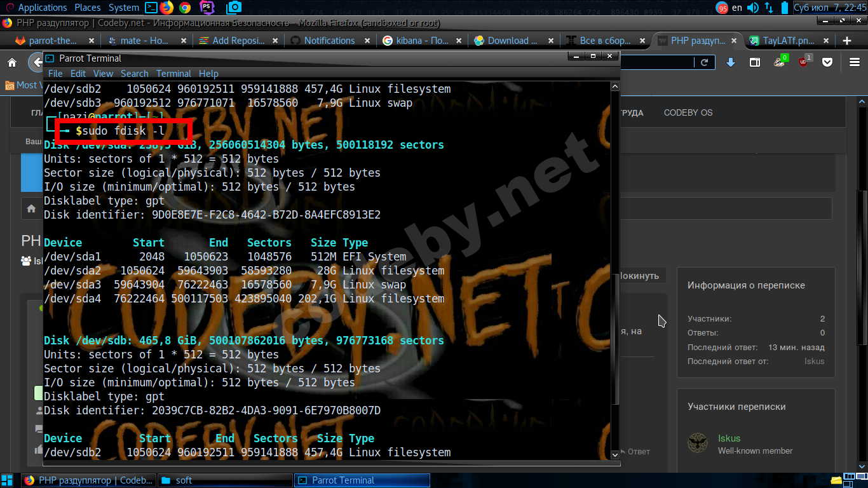The height and width of the screenshot is (488, 868).
Task: Open the screenshot camera tool
Action: tap(234, 8)
